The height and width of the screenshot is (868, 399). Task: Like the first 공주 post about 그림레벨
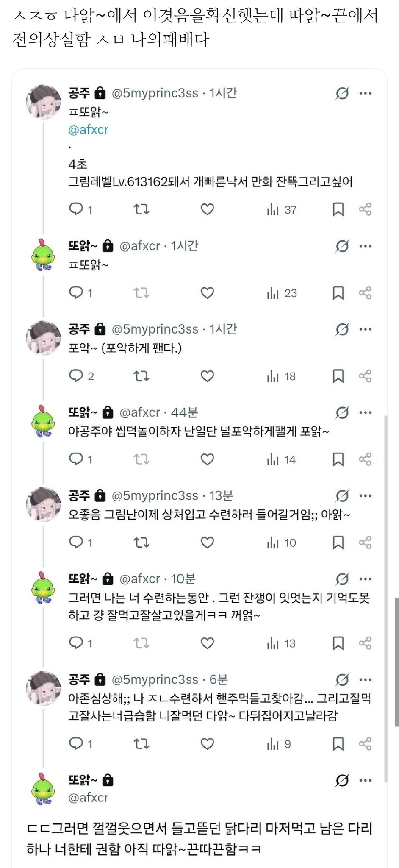tap(207, 209)
